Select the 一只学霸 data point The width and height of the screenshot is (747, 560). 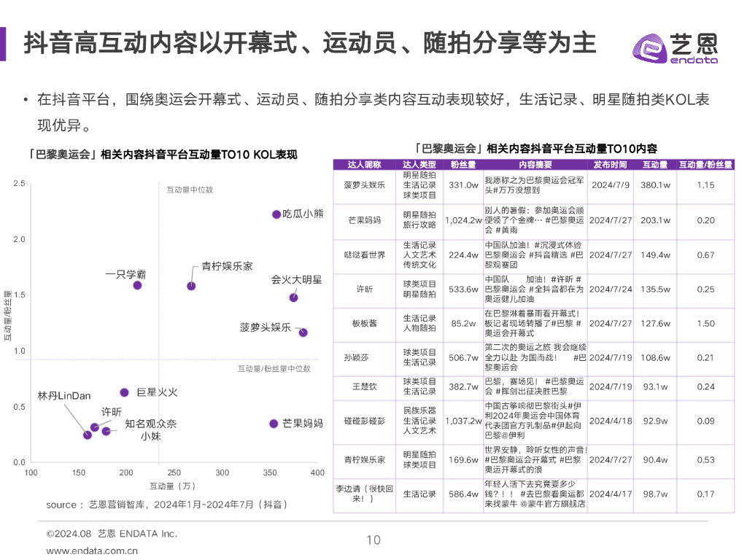[x=137, y=285]
